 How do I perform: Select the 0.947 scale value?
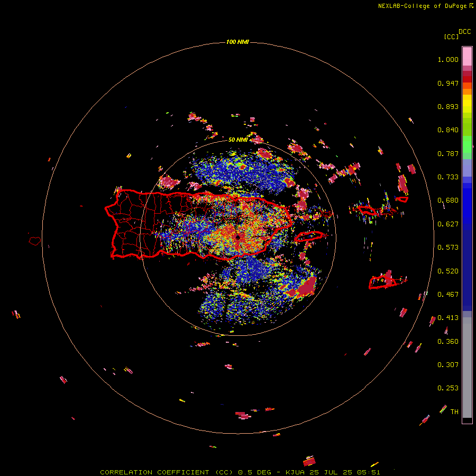(448, 83)
